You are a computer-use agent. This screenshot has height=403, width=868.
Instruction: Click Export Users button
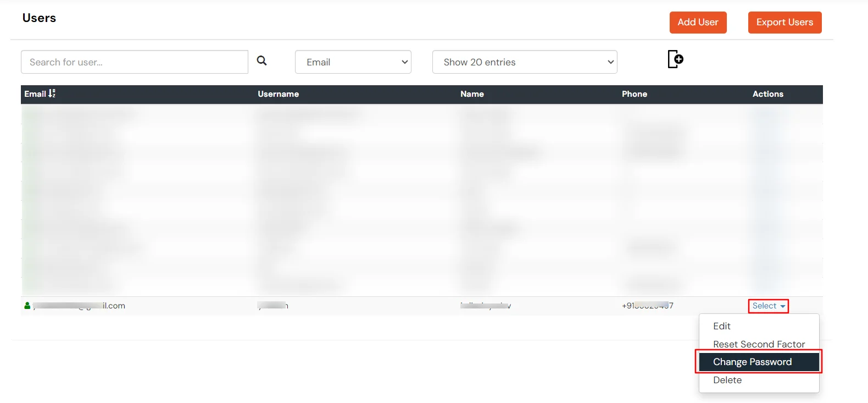[x=784, y=23]
